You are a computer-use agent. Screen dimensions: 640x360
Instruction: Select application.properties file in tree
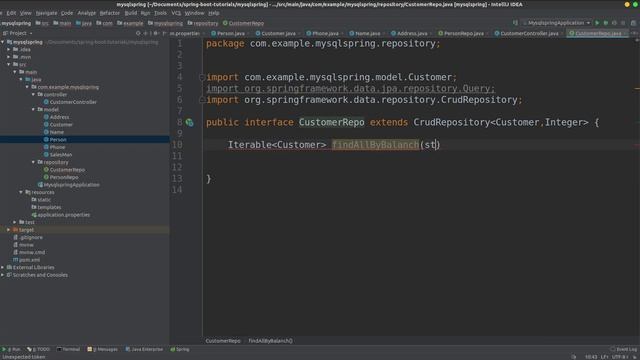61,215
